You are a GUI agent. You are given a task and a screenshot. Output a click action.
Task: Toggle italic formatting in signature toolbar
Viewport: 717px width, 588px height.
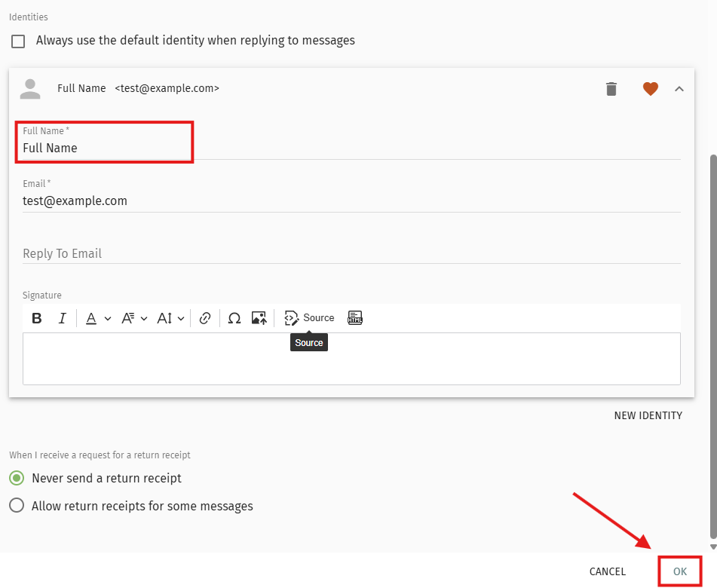[x=63, y=318]
